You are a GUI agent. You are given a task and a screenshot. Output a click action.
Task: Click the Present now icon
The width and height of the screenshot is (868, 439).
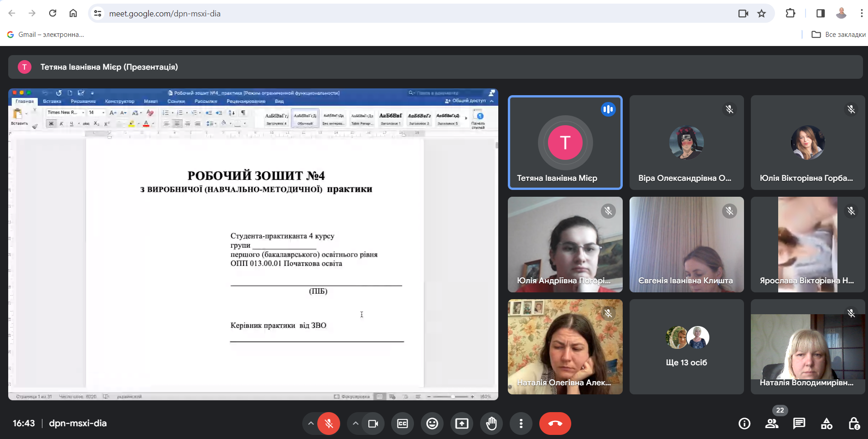tap(462, 423)
